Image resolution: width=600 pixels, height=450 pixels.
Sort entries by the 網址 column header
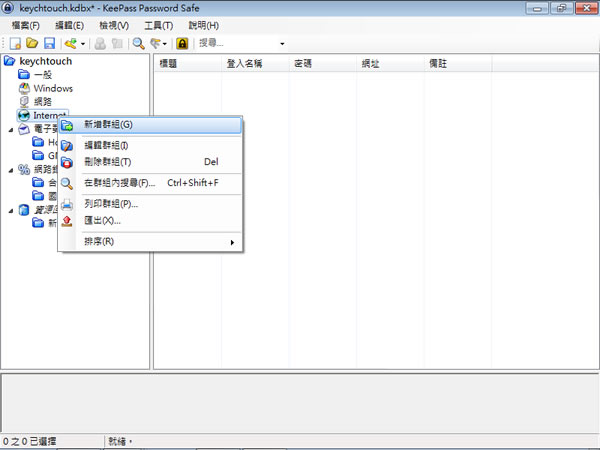pos(390,64)
